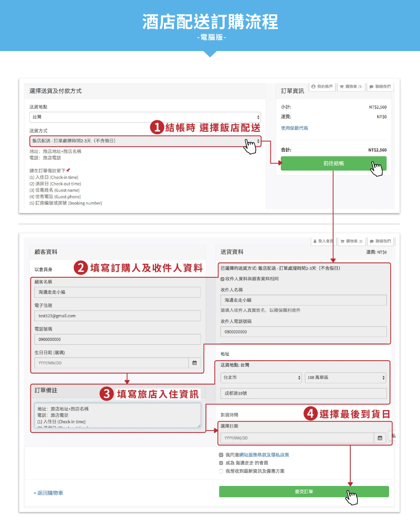Click the 電話號碼 input under 顧客資料

(118, 340)
